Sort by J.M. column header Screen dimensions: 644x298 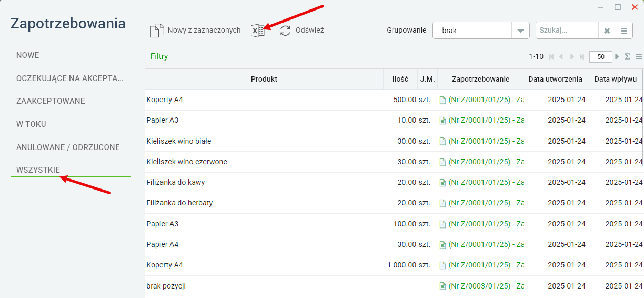(428, 79)
